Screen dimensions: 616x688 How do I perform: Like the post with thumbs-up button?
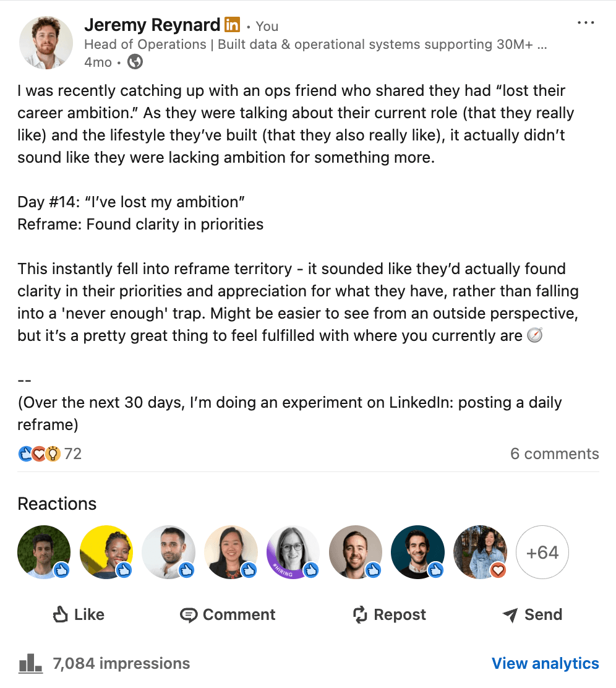click(78, 614)
